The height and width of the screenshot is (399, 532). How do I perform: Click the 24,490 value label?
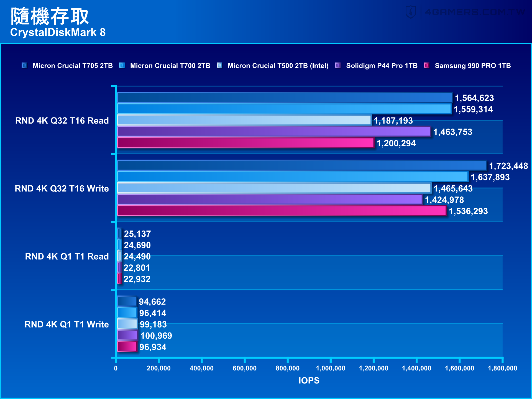tap(137, 256)
